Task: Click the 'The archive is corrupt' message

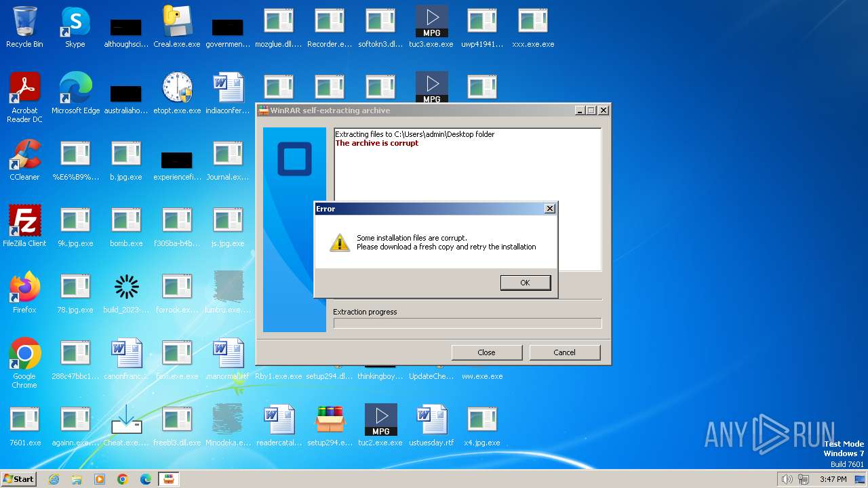Action: [376, 143]
